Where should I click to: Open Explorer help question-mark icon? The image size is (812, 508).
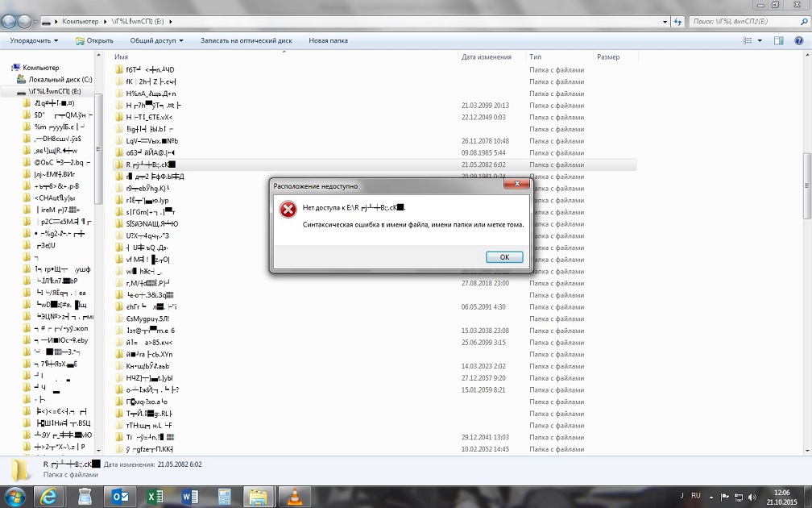(798, 40)
